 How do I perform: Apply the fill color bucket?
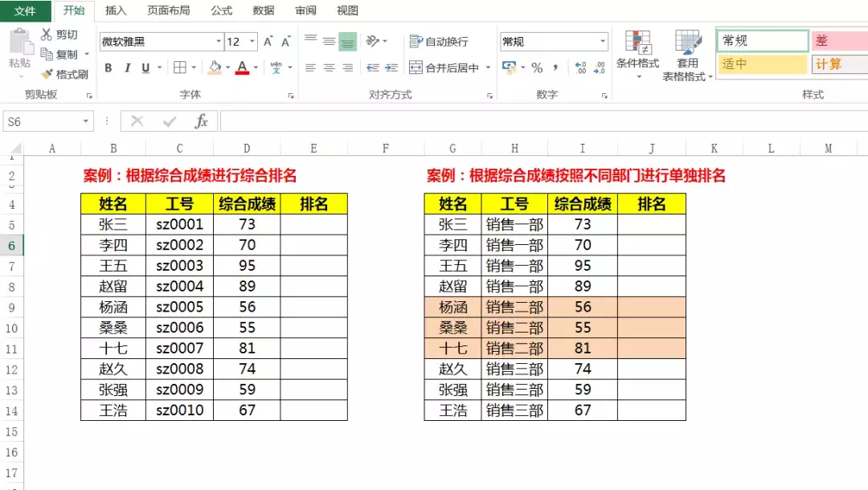[215, 67]
